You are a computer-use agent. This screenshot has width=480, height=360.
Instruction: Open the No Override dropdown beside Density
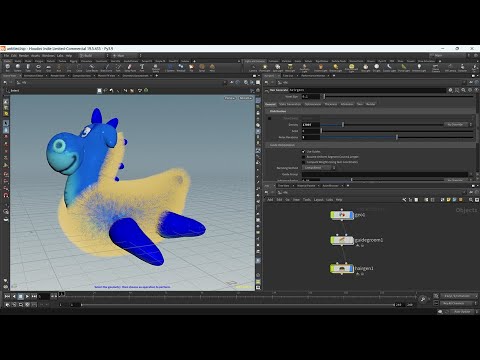coord(458,124)
